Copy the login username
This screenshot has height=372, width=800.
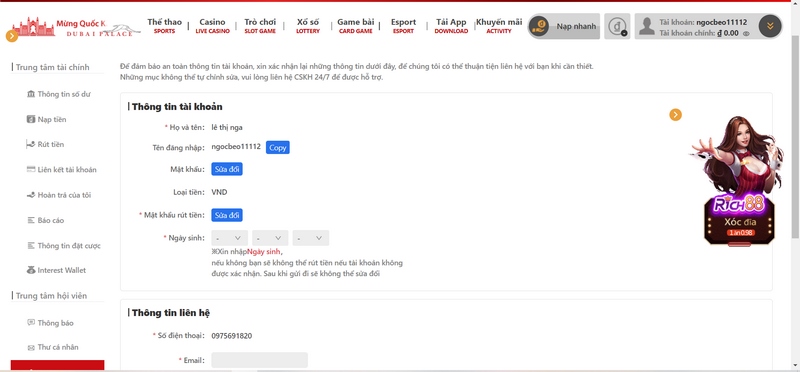[278, 147]
